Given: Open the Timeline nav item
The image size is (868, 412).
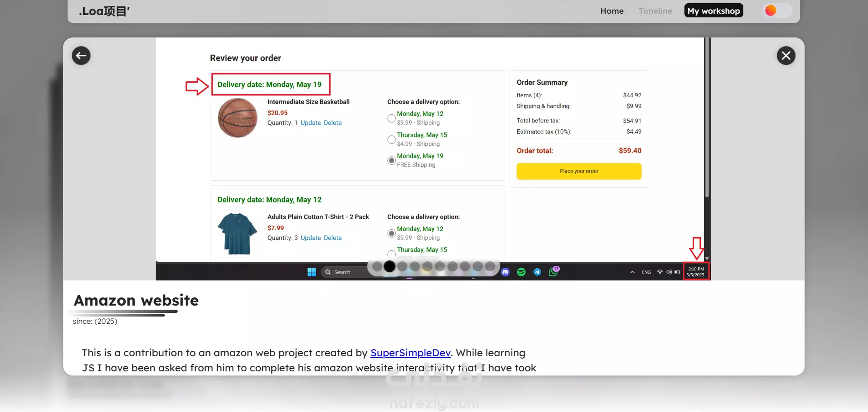Looking at the screenshot, I should (655, 11).
